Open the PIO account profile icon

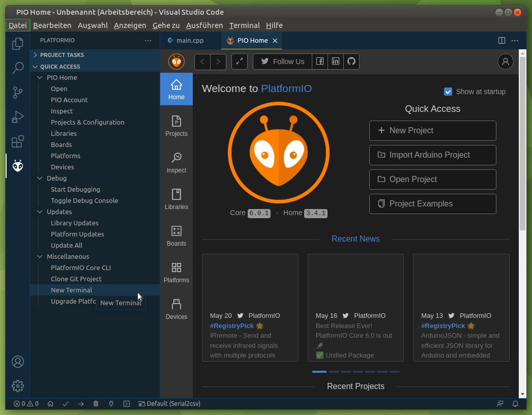505,62
